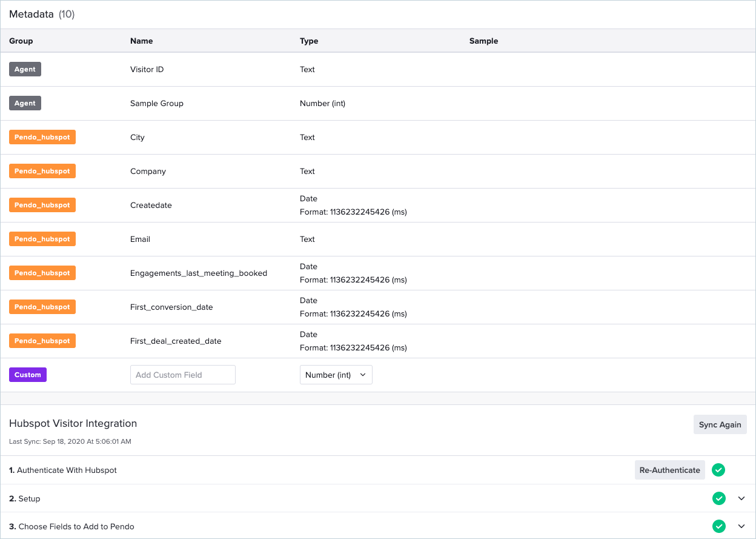Select the First_deal_created_date name cell
Viewport: 756px width, 539px height.
[x=176, y=341]
